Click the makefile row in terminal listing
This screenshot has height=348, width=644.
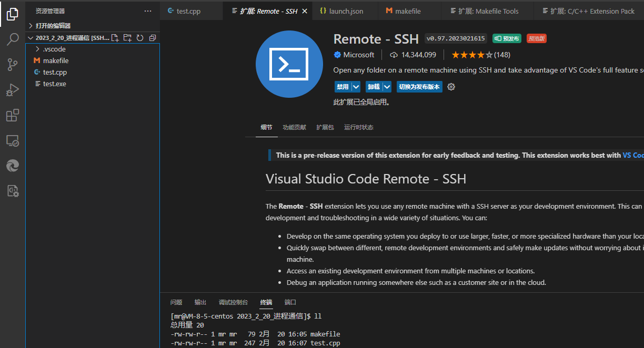[255, 334]
